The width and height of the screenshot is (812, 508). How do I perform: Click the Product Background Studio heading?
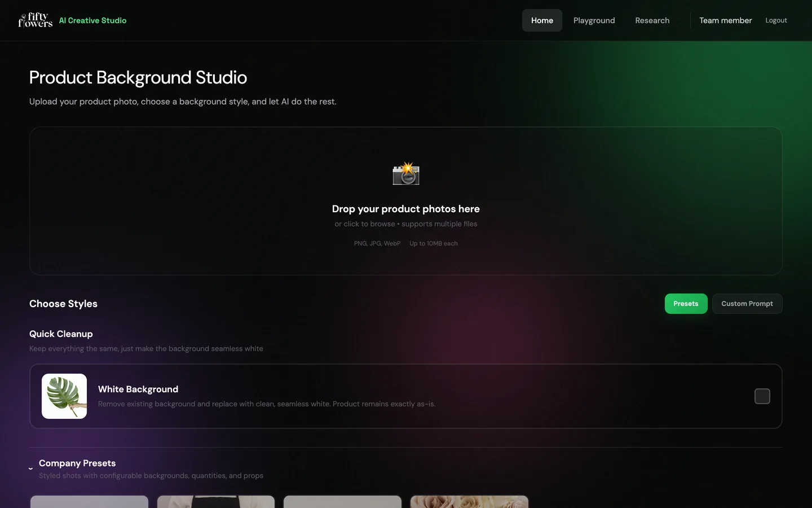click(138, 77)
